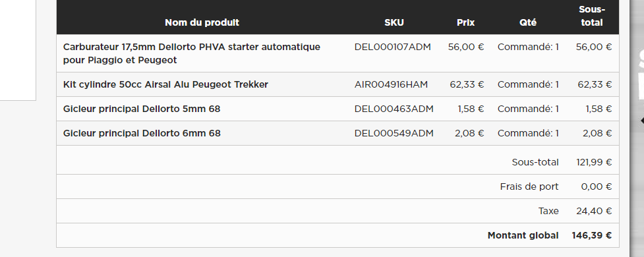Click the Gicleur principal Dellorto 5mm 68 name
This screenshot has height=257, width=644.
[x=142, y=109]
